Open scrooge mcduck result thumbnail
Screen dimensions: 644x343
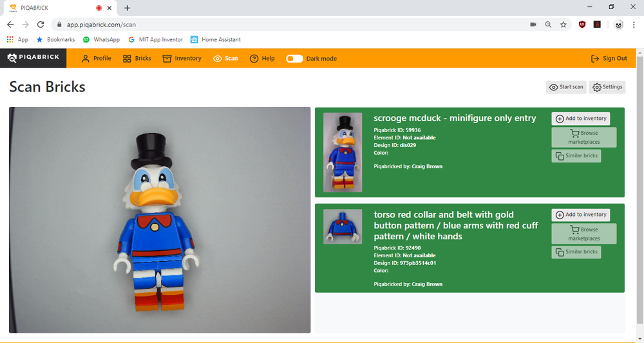(x=343, y=152)
